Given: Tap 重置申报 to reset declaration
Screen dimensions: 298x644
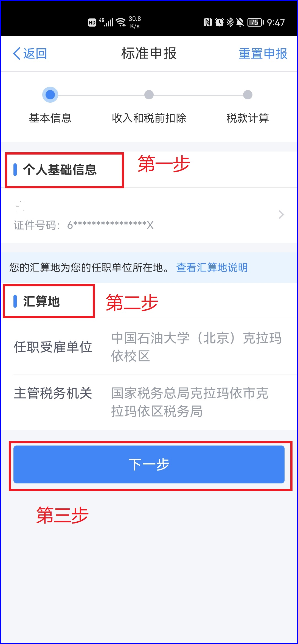Looking at the screenshot, I should point(263,53).
